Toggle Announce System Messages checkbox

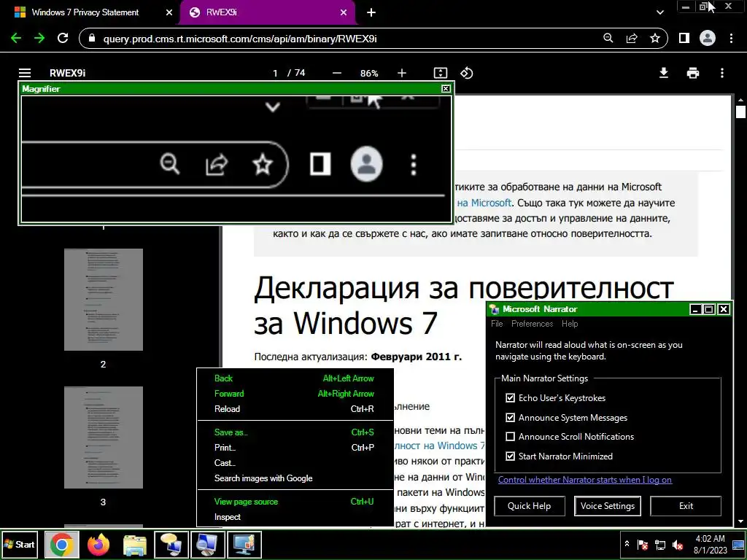510,417
